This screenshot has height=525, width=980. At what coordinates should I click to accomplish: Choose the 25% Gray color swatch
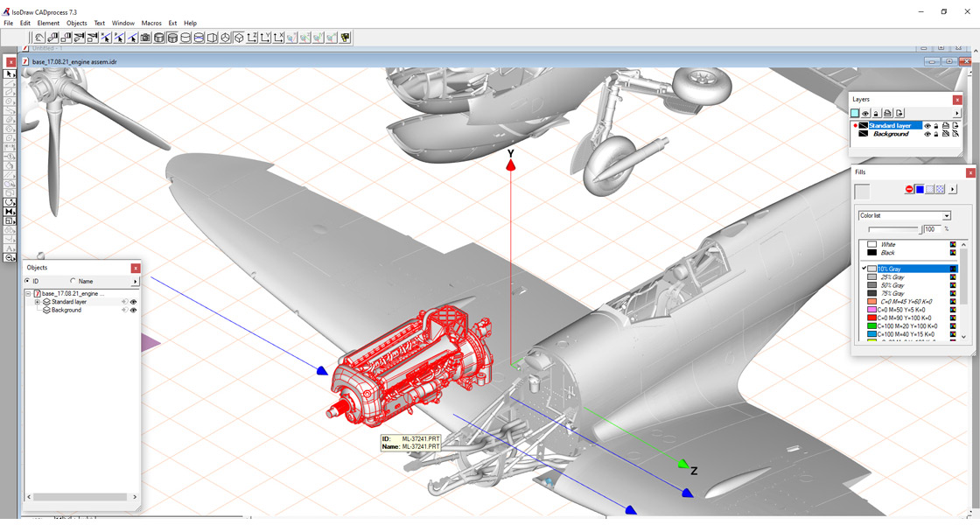pyautogui.click(x=892, y=277)
